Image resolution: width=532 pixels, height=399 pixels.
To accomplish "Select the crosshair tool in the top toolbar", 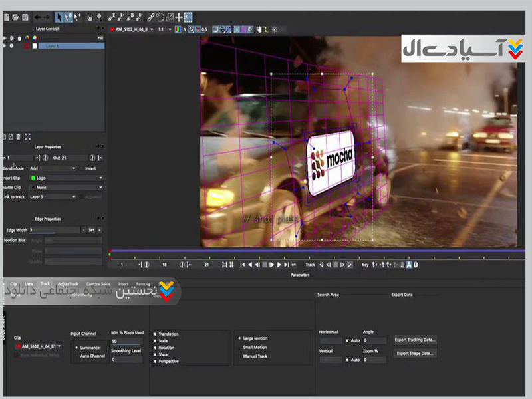I will (179, 17).
